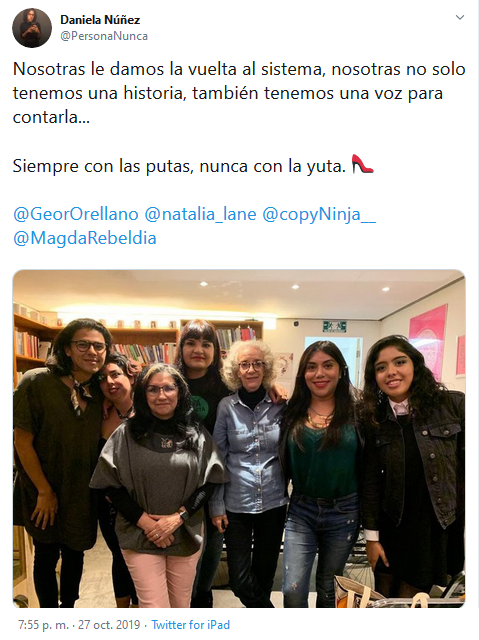This screenshot has width=479, height=640.
Task: Click the phrase contarla... in tweet text
Action: point(51,118)
